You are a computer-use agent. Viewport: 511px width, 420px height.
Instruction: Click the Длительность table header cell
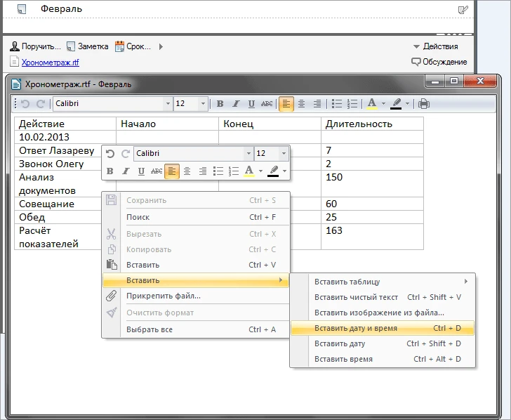click(x=358, y=124)
